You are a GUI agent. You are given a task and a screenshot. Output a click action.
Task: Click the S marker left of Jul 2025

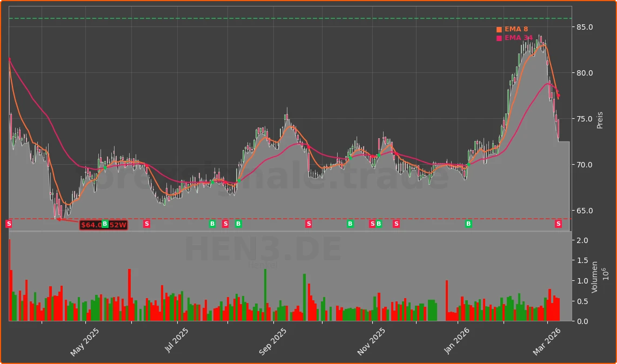[146, 224]
